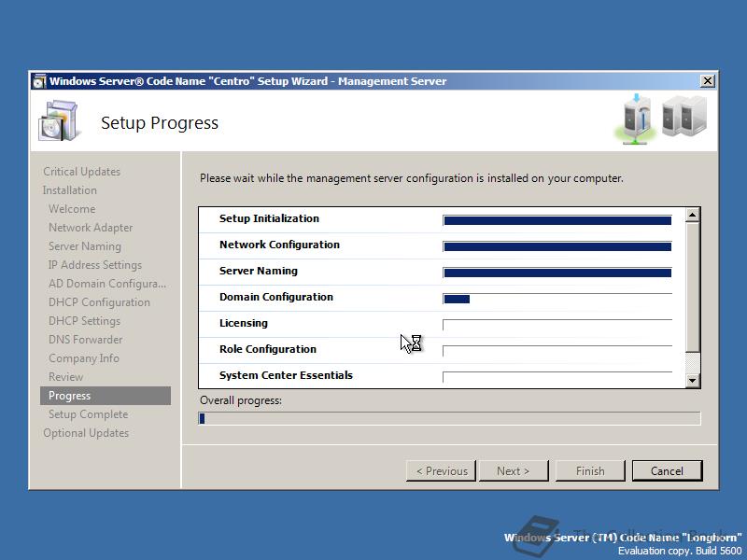Click the setup wizard title bar icon
Screen dimensions: 747x560
pyautogui.click(x=39, y=81)
